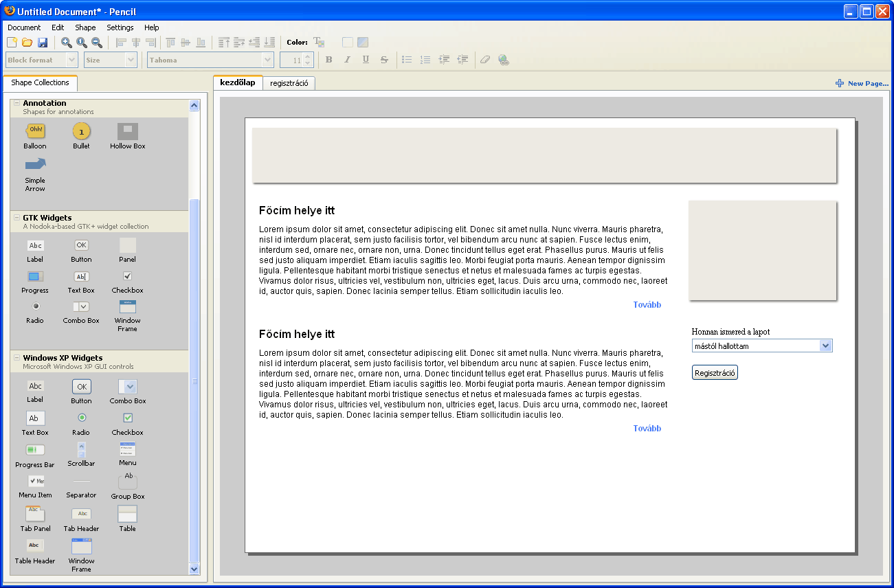Switch to the regisztráció page tab
Screen dimensions: 894x588
[x=289, y=83]
